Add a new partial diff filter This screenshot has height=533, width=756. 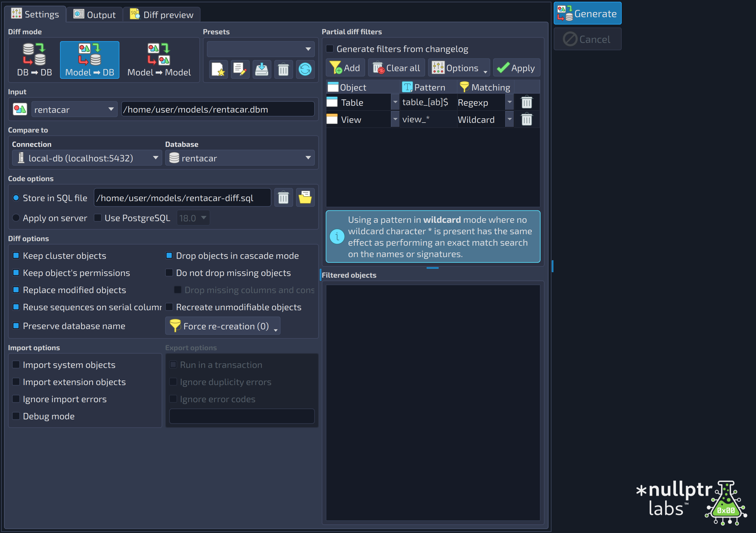[x=345, y=68]
